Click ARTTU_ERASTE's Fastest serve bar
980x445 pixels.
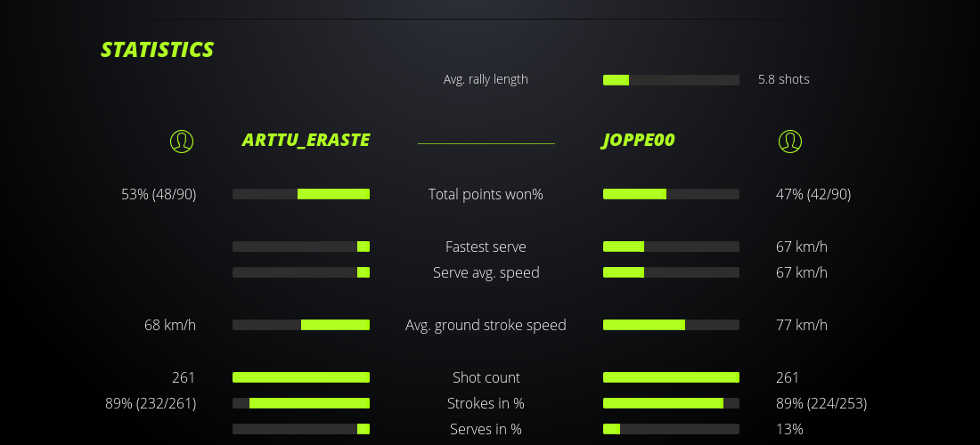pyautogui.click(x=301, y=247)
